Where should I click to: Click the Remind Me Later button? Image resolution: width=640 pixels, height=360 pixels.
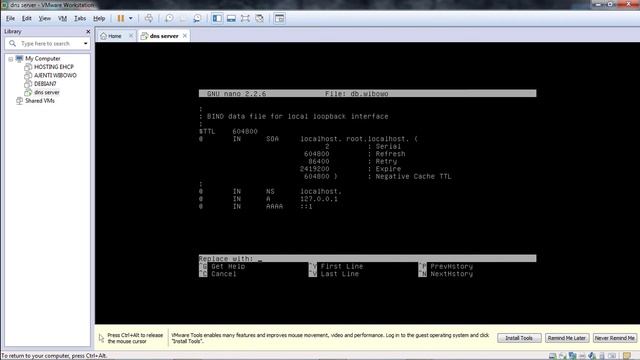click(x=567, y=338)
